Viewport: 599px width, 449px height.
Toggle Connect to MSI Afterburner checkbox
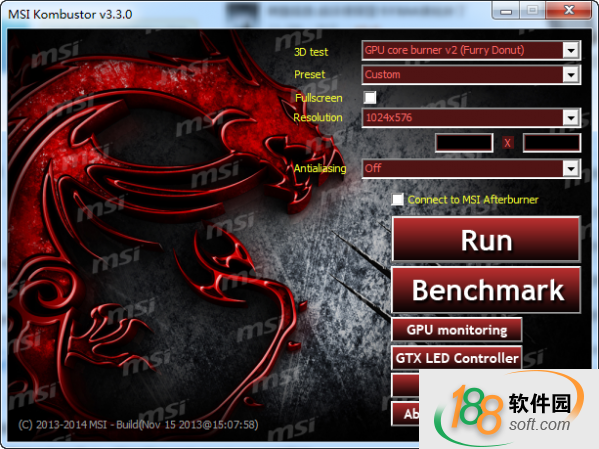point(397,199)
